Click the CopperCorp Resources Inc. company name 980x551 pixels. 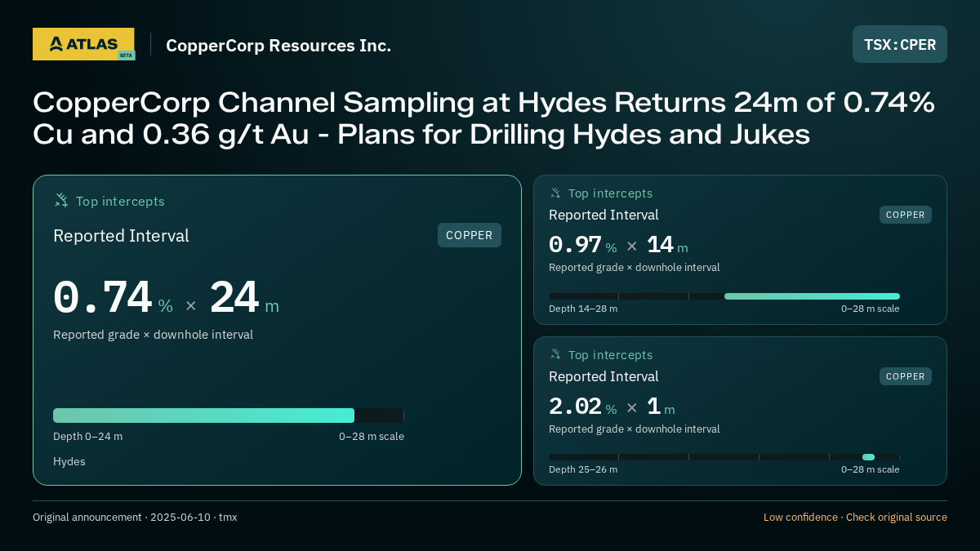click(x=278, y=45)
